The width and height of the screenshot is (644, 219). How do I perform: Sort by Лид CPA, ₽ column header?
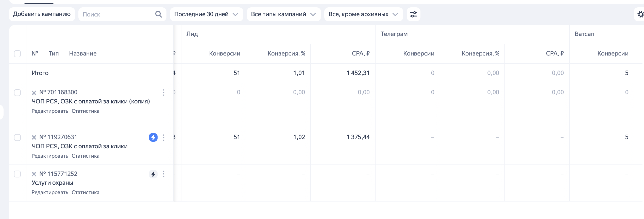360,53
